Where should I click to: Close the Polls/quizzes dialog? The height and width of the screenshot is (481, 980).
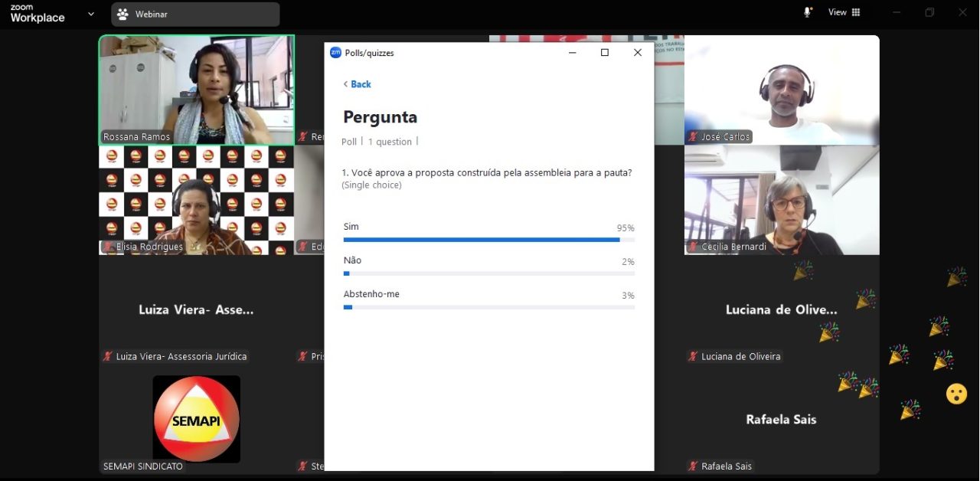click(637, 53)
